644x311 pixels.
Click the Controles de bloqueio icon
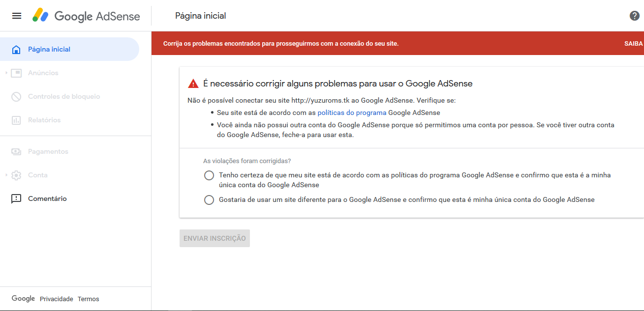[x=16, y=97]
